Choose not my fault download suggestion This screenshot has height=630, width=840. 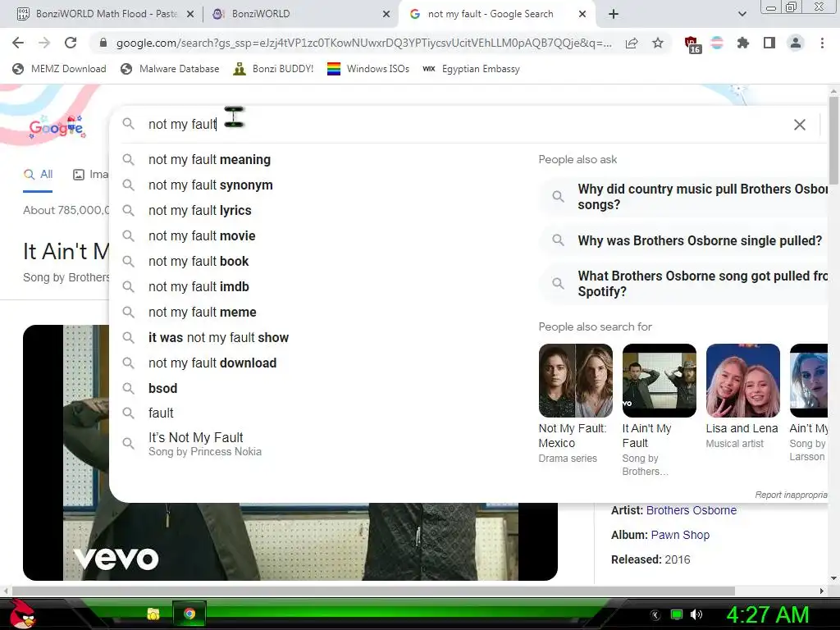[212, 363]
